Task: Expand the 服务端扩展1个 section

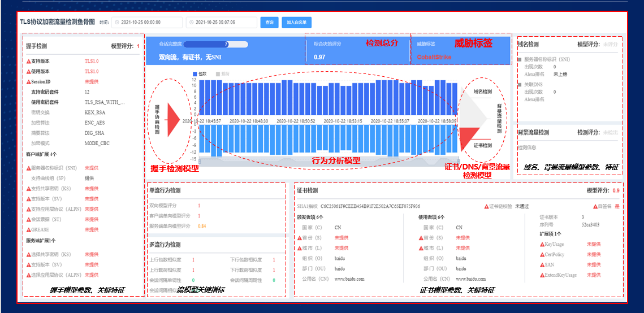Action: (41, 240)
